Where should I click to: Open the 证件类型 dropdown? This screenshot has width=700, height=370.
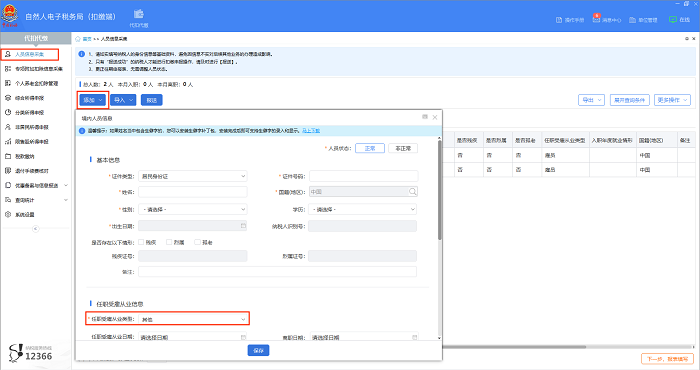[x=192, y=176]
